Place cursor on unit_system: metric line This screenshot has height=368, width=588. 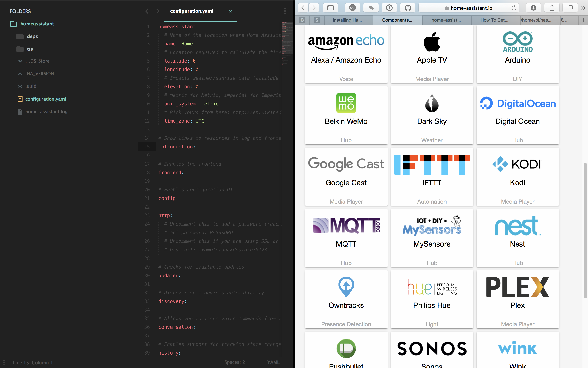coord(191,104)
